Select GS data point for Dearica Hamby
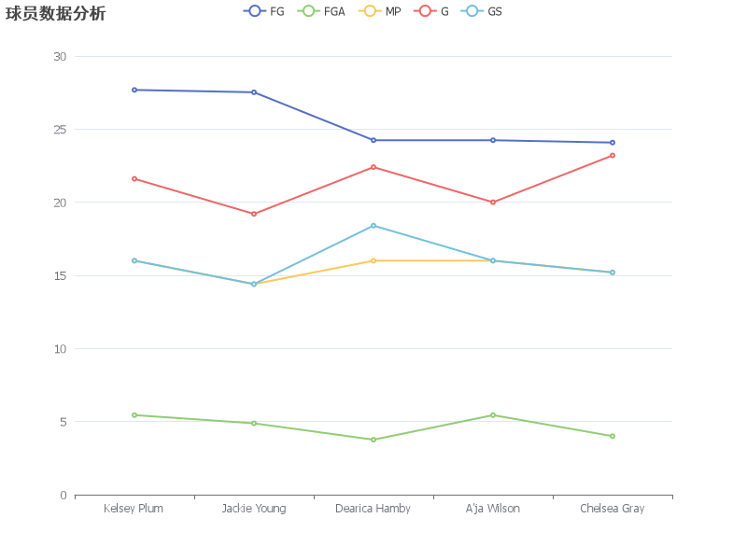Viewport: 747px width, 560px height. pos(373,226)
